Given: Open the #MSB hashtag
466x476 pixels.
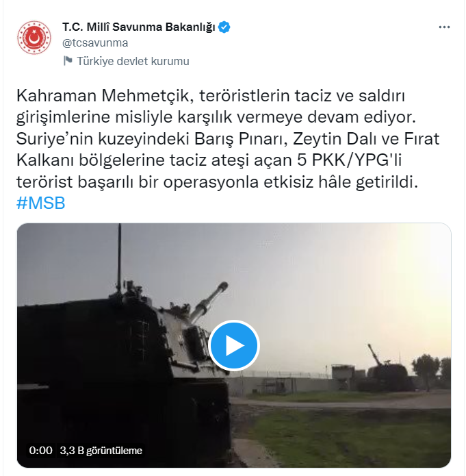Looking at the screenshot, I should 40,203.
